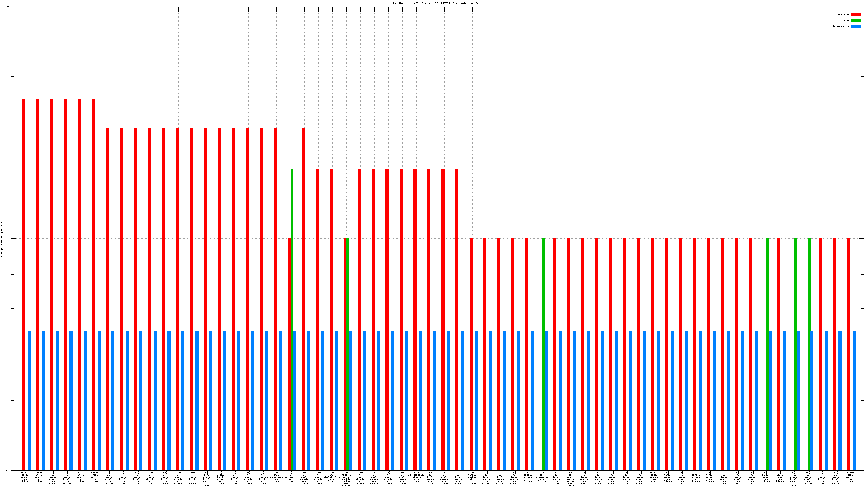The width and height of the screenshot is (868, 488).
Task: Click the Message Count or Spam Score axis label
Action: pyautogui.click(x=2, y=239)
